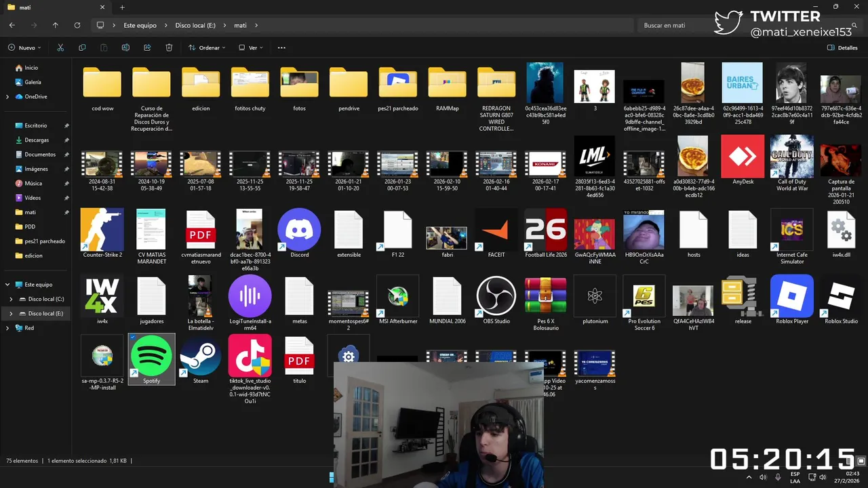The image size is (868, 488).
Task: Launch Roblox Player shortcut
Action: click(792, 296)
